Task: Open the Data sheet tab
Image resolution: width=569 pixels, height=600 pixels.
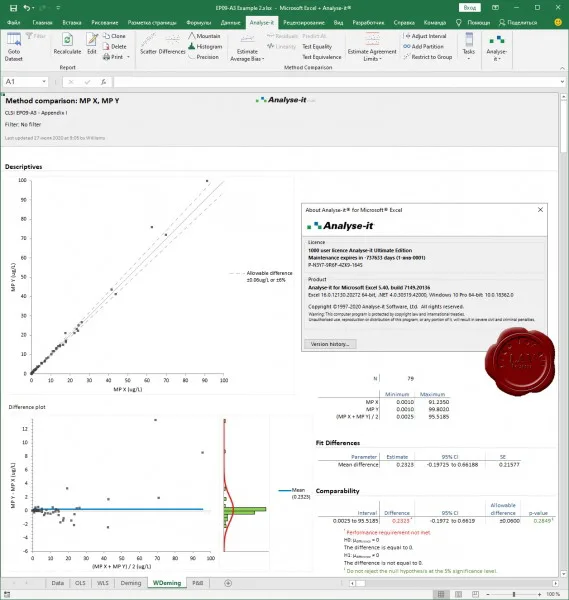Action: pyautogui.click(x=57, y=583)
